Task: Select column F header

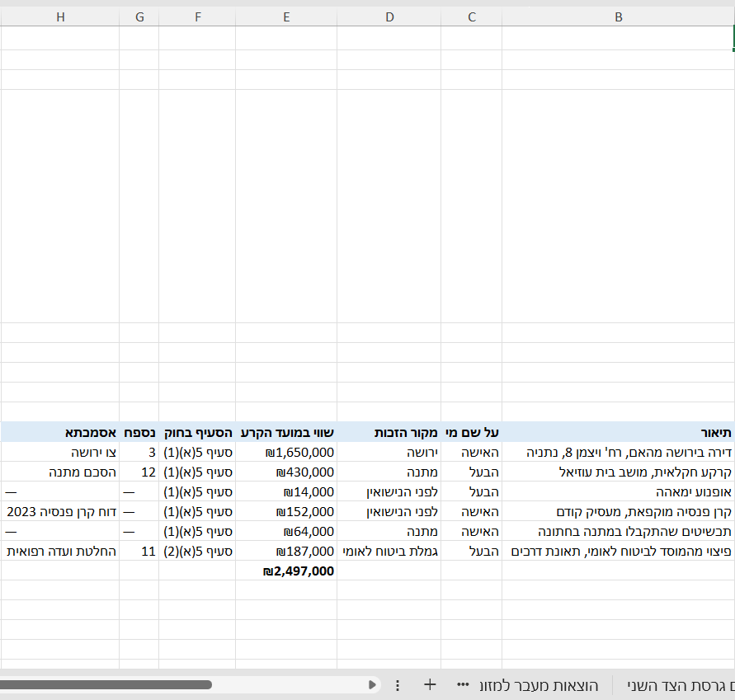Action: 197,17
